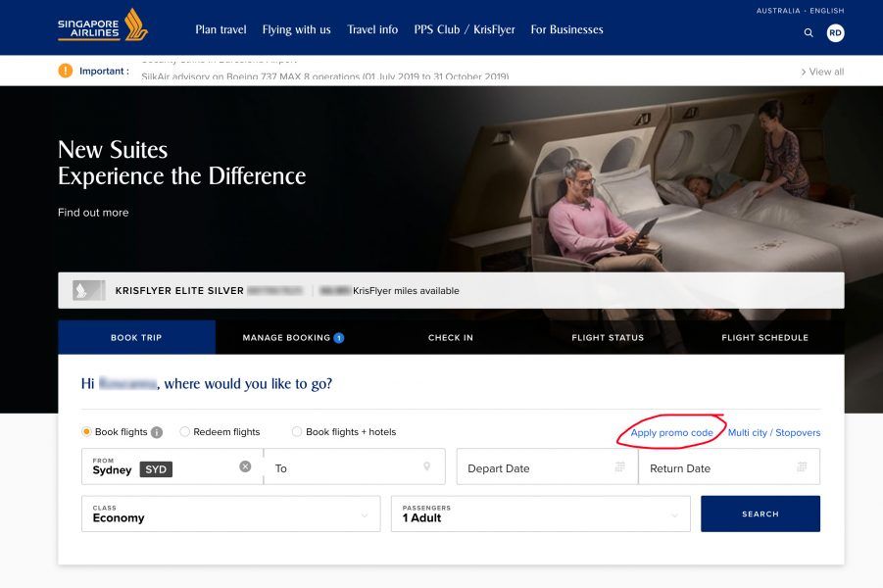Select the Book flights radio button
This screenshot has width=883, height=588.
coord(86,432)
